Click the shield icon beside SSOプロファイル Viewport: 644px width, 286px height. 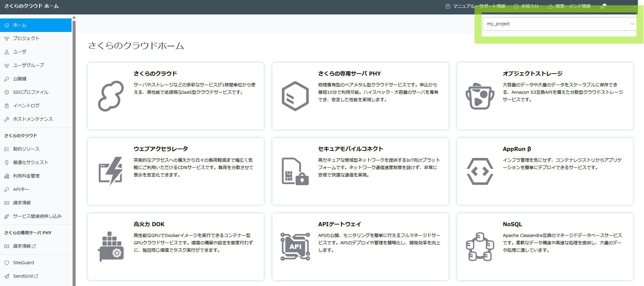pyautogui.click(x=7, y=92)
